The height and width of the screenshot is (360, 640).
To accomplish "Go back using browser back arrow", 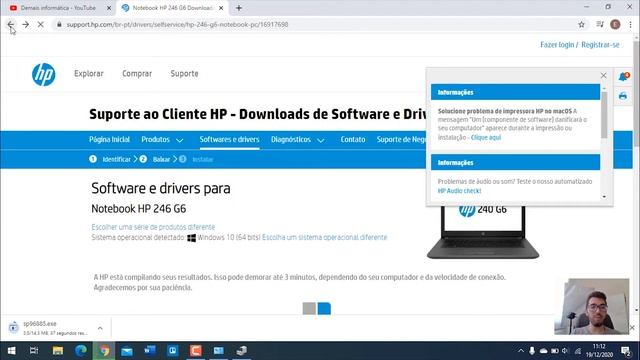I will click(x=11, y=24).
